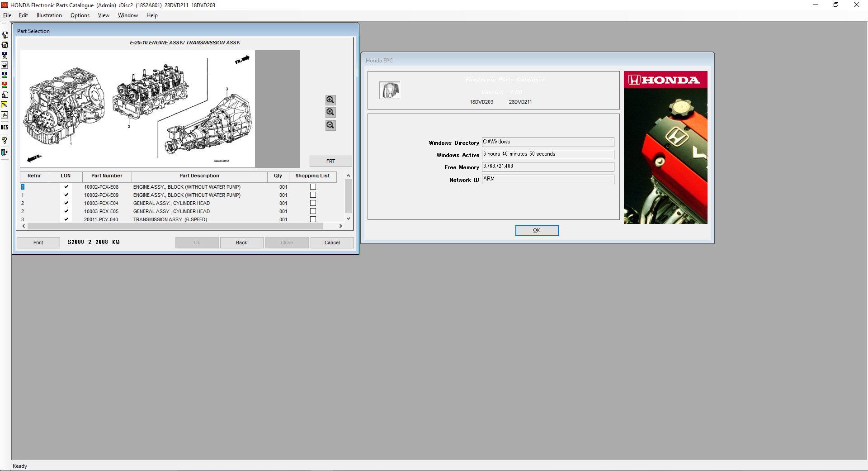This screenshot has height=471, width=868.
Task: Click the yellow question mark help icon
Action: 5,140
